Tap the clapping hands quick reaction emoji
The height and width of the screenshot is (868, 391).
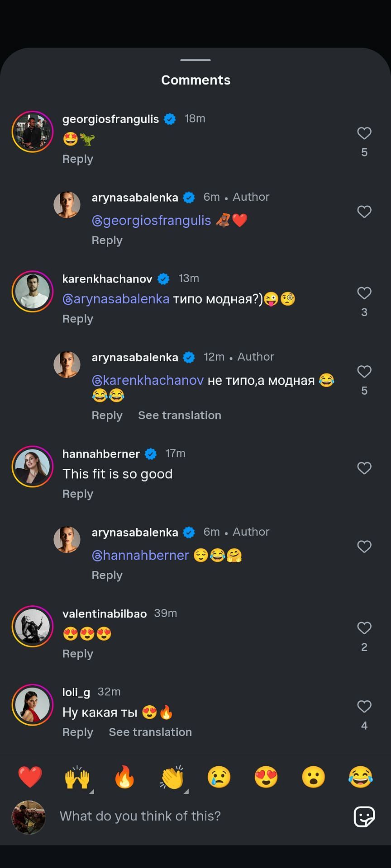tap(172, 777)
